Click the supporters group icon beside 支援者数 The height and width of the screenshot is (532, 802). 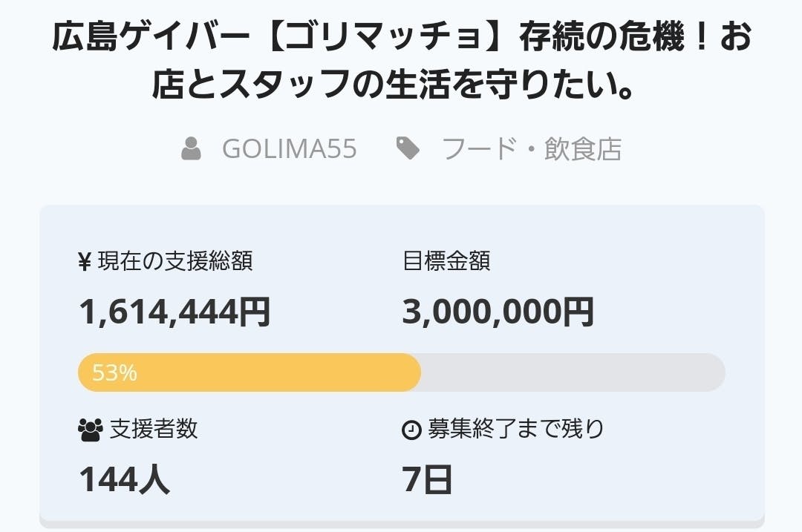point(91,430)
